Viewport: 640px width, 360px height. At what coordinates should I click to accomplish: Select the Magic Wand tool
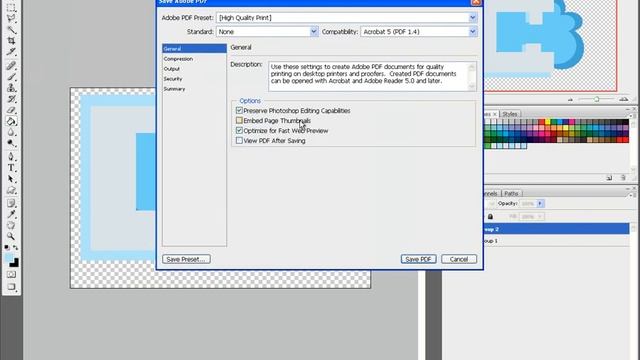pos(11,30)
